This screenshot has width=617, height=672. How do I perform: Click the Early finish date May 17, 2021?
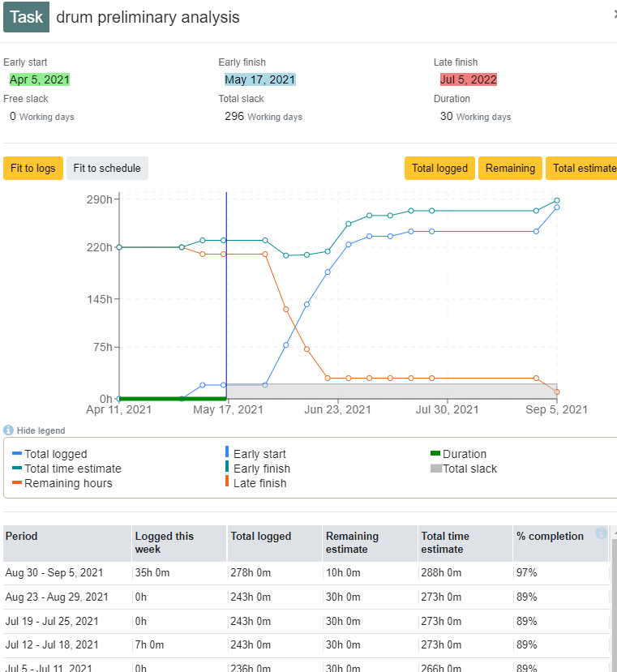[x=260, y=79]
